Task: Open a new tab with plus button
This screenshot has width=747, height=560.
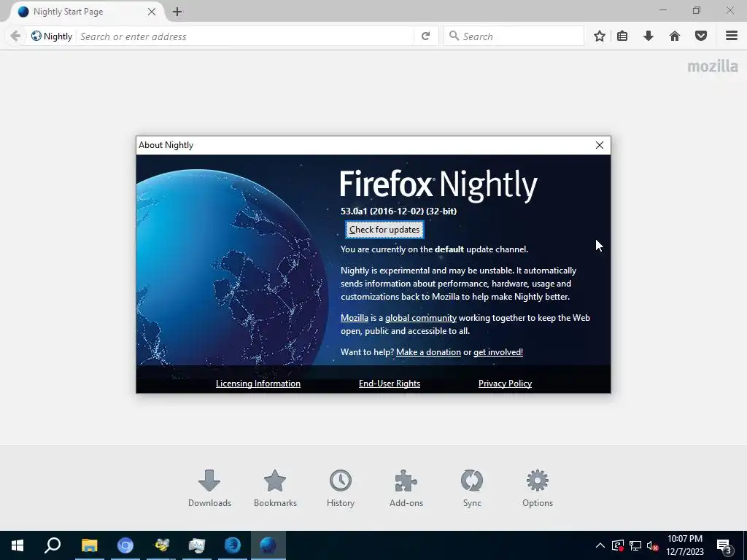Action: [x=177, y=12]
